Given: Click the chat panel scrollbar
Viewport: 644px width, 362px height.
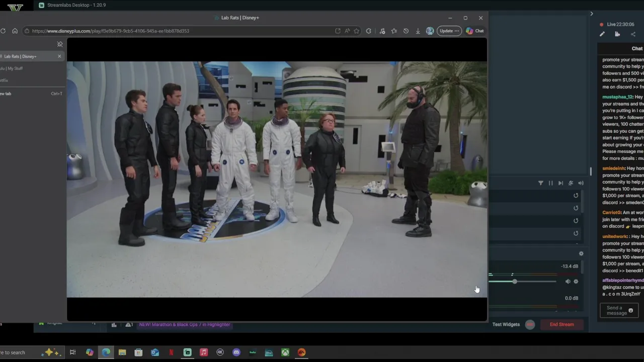Looking at the screenshot, I should coord(591,171).
